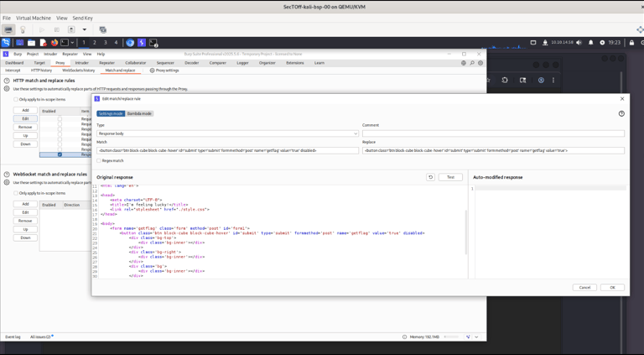Enable the Regex match checkbox
The width and height of the screenshot is (644, 355).
click(99, 160)
